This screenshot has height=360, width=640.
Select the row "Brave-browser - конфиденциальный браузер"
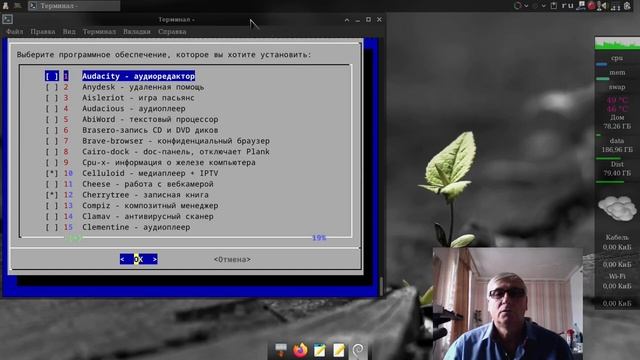tap(176, 141)
